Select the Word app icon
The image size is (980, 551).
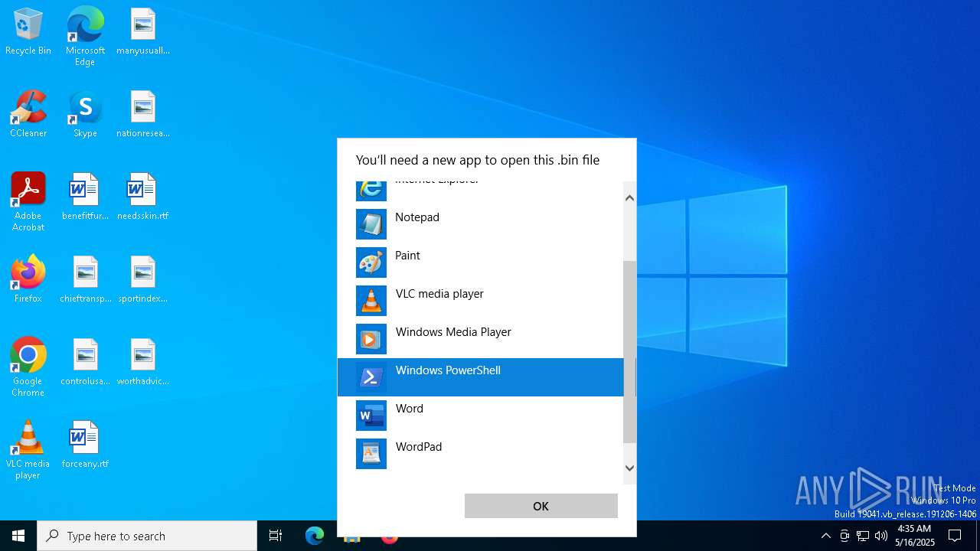point(371,416)
